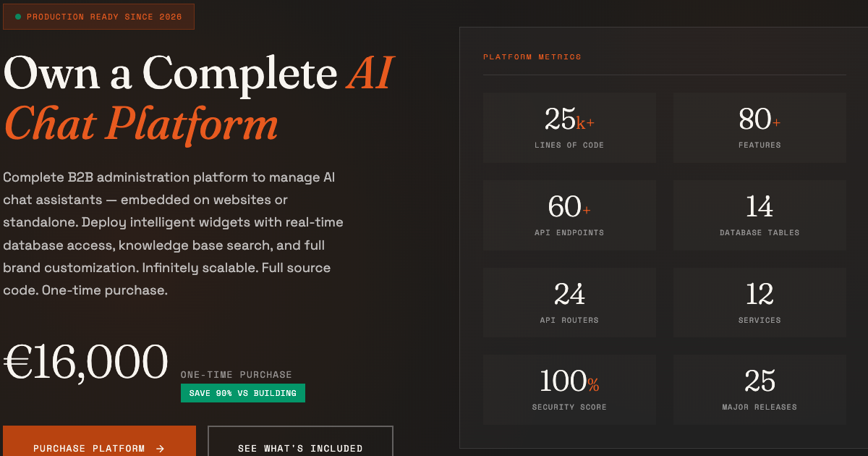Click the arrow icon on Purchase Platform
The image size is (868, 456).
(160, 449)
